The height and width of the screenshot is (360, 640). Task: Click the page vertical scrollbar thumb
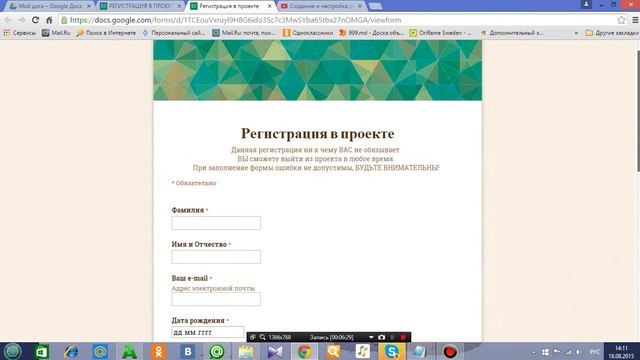pyautogui.click(x=638, y=110)
